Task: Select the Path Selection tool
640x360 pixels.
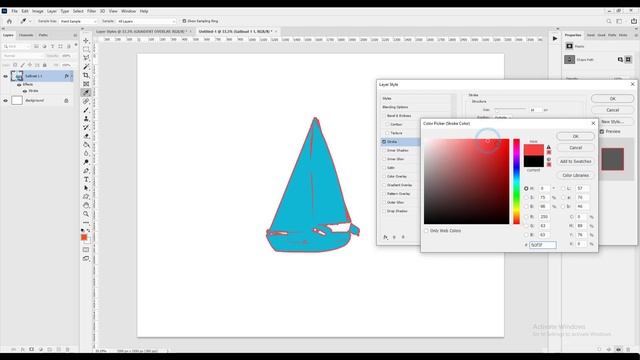Action: pyautogui.click(x=86, y=188)
